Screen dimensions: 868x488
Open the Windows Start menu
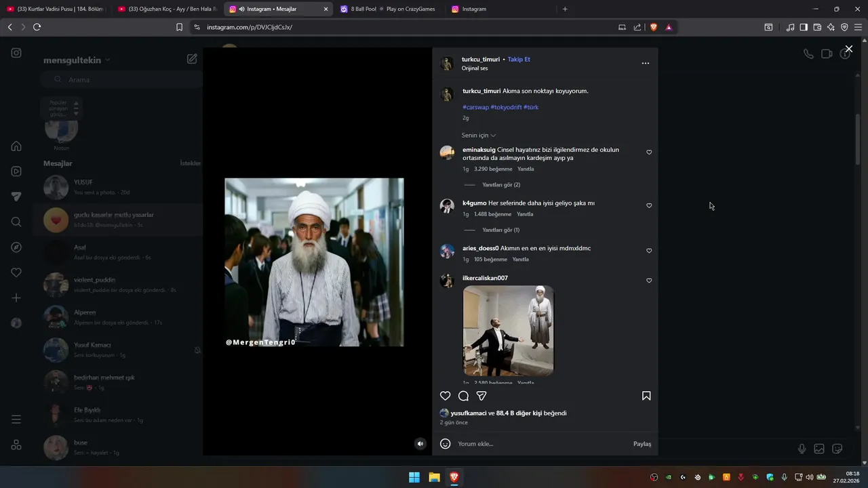tap(414, 477)
